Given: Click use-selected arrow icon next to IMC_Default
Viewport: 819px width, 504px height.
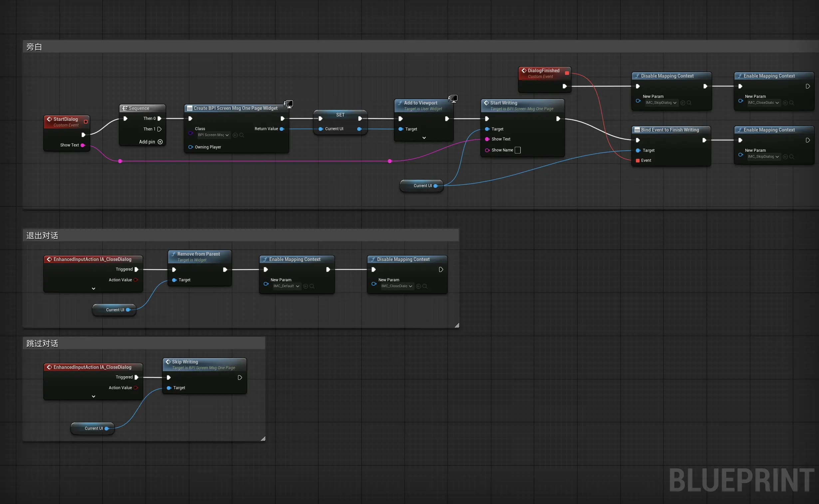Looking at the screenshot, I should 306,286.
